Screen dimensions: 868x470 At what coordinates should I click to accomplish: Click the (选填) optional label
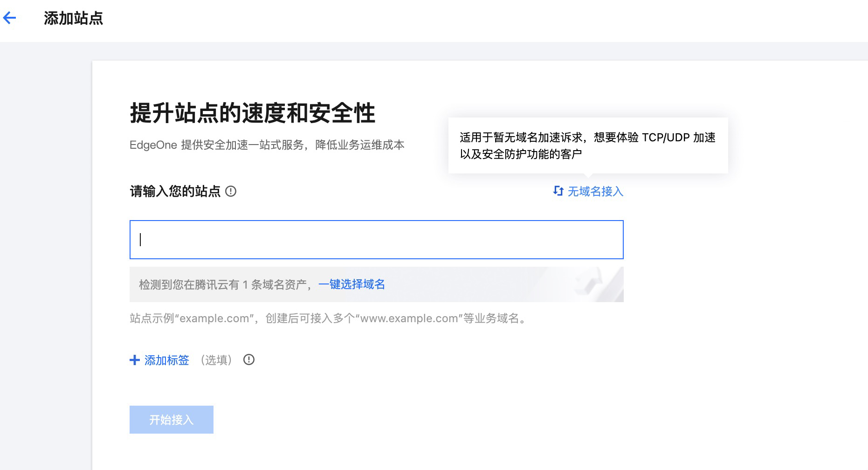click(x=216, y=360)
